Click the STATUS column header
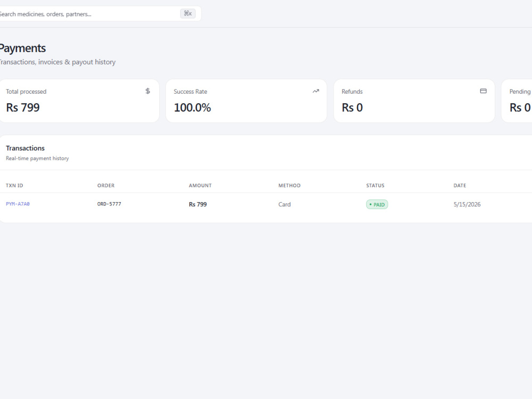 click(x=375, y=186)
